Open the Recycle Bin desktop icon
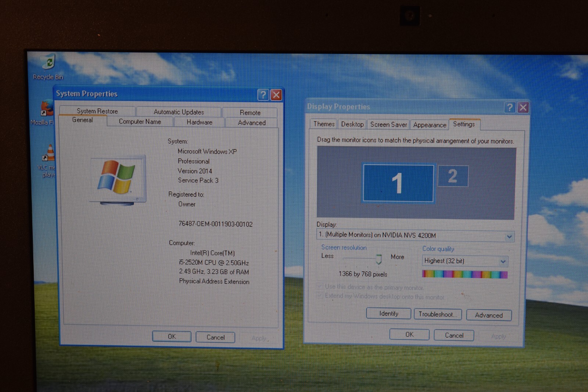The height and width of the screenshot is (392, 588). click(49, 67)
